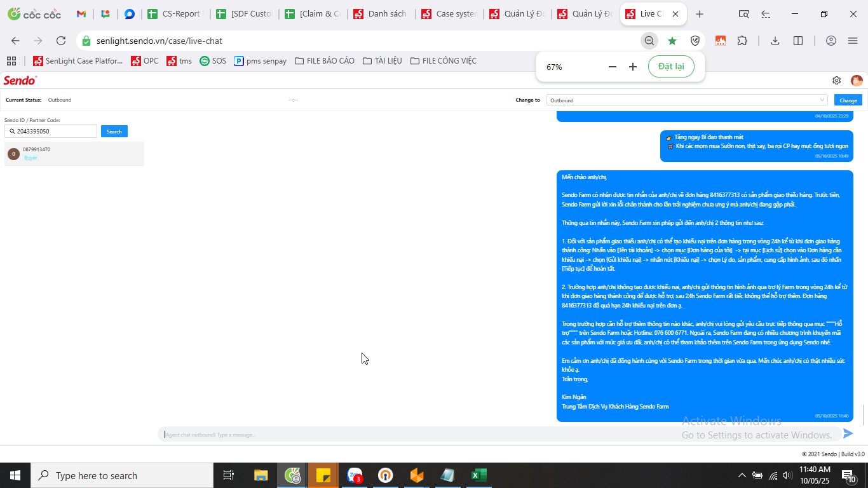
Task: Open a new browser tab
Action: click(700, 14)
